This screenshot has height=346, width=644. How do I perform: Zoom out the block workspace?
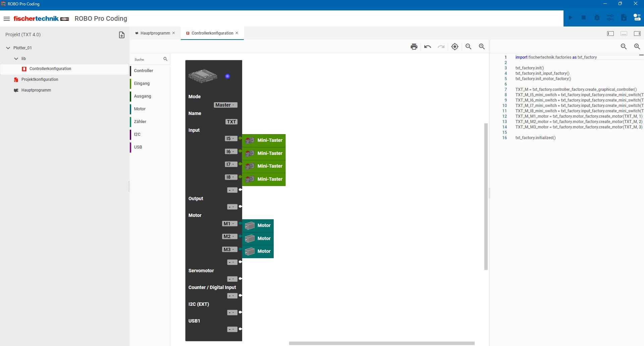pyautogui.click(x=468, y=47)
